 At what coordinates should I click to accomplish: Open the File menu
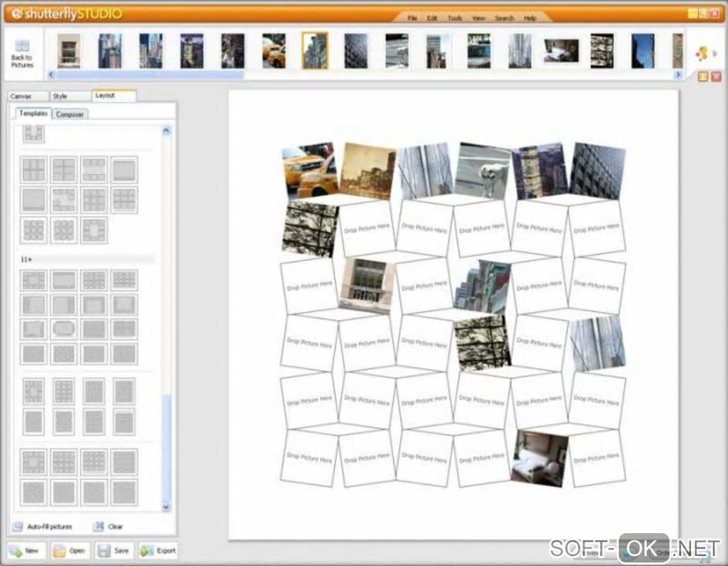[413, 18]
